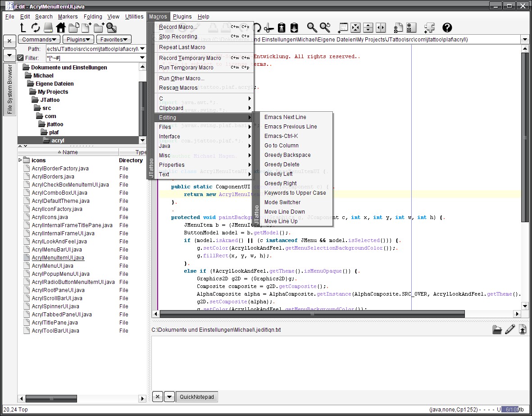The width and height of the screenshot is (532, 416).
Task: Open AcrylTitlePane.java in the file list
Action: [x=55, y=323]
